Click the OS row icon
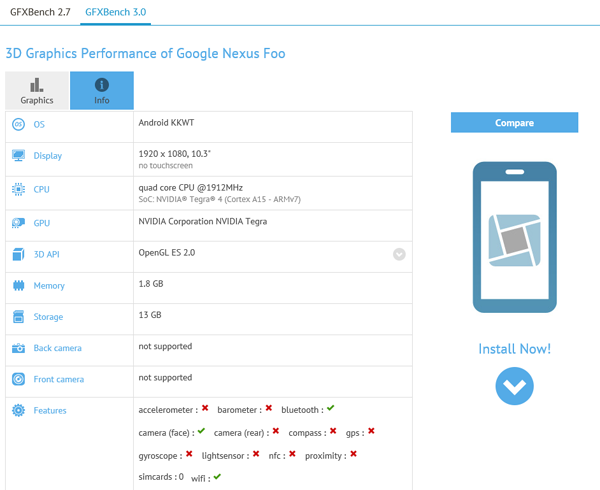600x490 pixels. click(x=18, y=124)
